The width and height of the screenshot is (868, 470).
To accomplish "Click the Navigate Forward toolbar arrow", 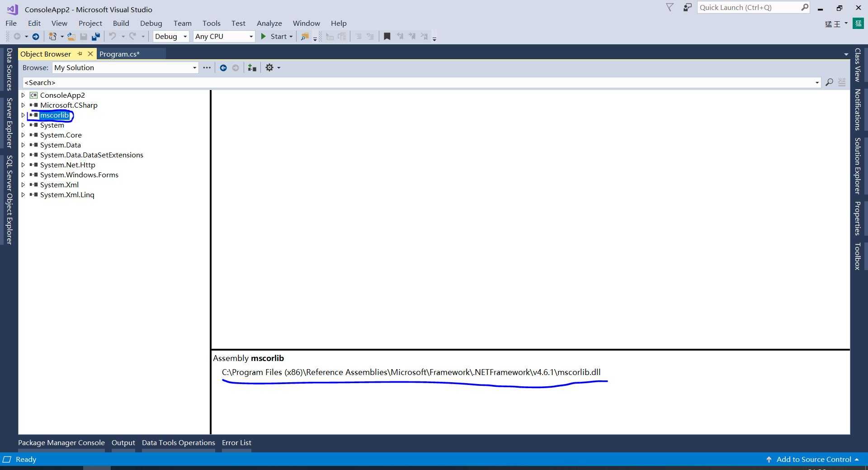I will [36, 37].
